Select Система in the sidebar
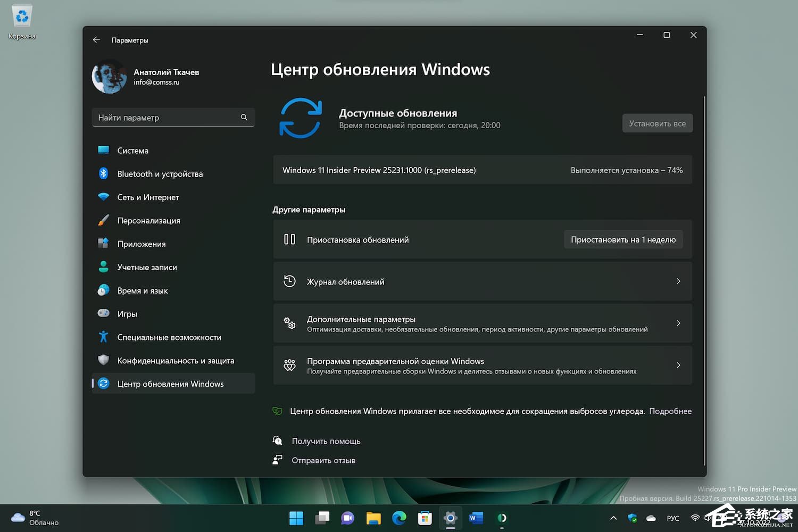The height and width of the screenshot is (532, 798). pos(133,151)
